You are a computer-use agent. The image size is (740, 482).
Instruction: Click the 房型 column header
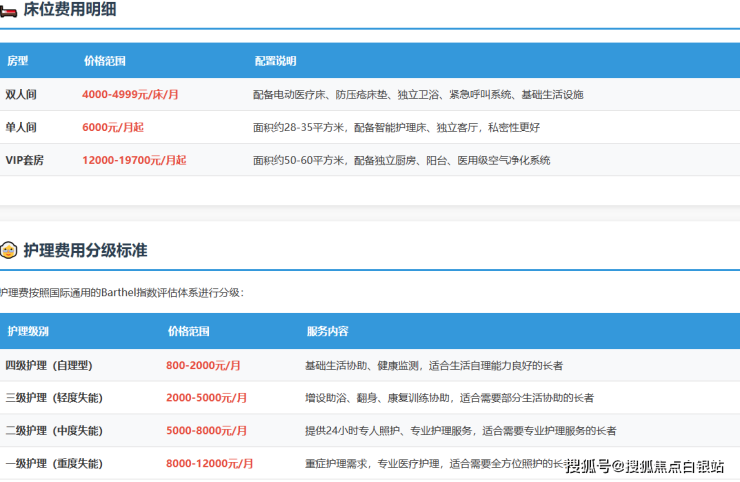18,61
